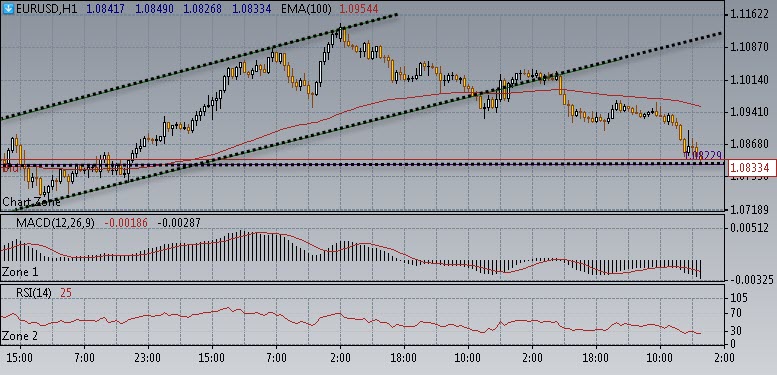Click the RSI(14) indicator label

34,293
